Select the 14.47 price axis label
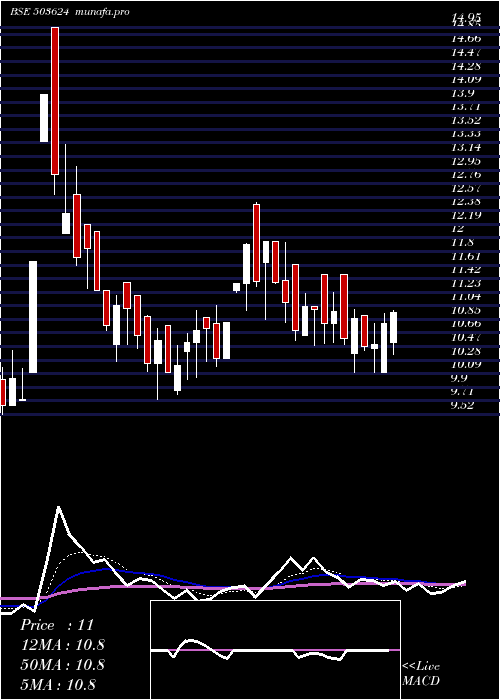 466,53
